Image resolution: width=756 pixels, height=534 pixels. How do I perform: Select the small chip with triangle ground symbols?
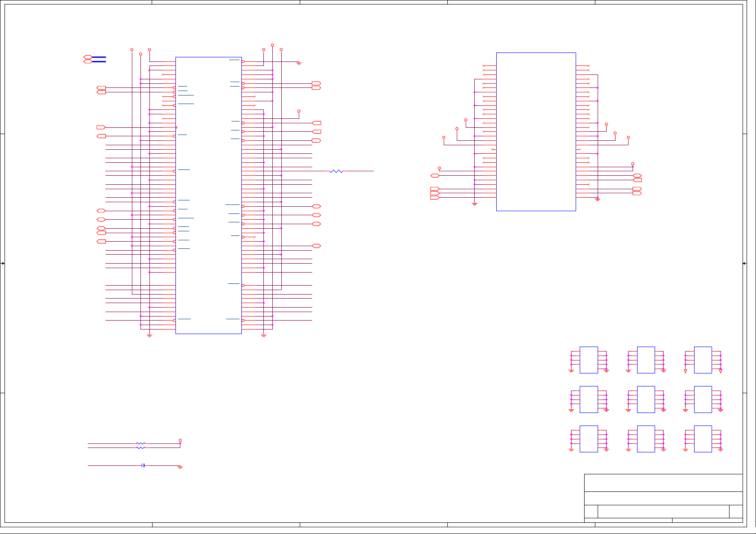tap(703, 360)
